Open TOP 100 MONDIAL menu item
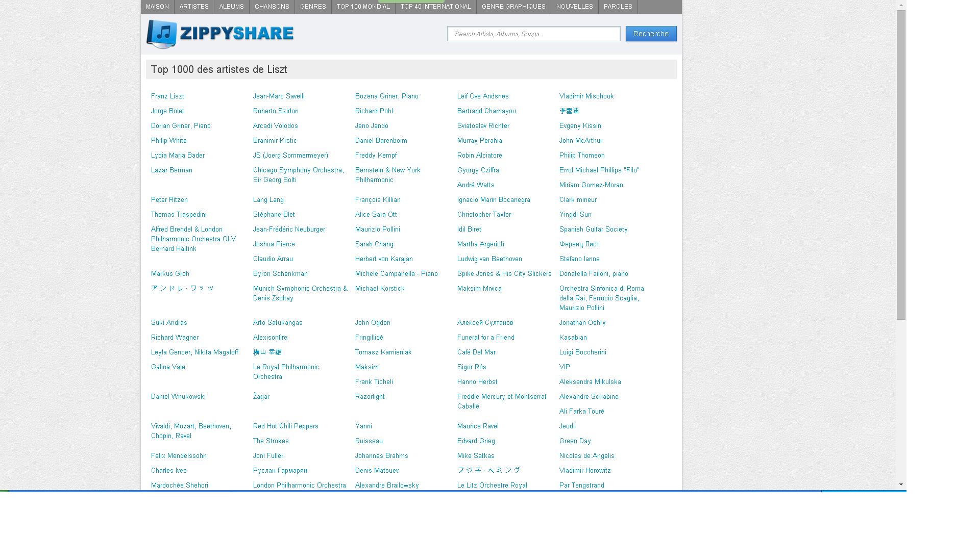Viewport: 980px width, 536px height. (363, 7)
